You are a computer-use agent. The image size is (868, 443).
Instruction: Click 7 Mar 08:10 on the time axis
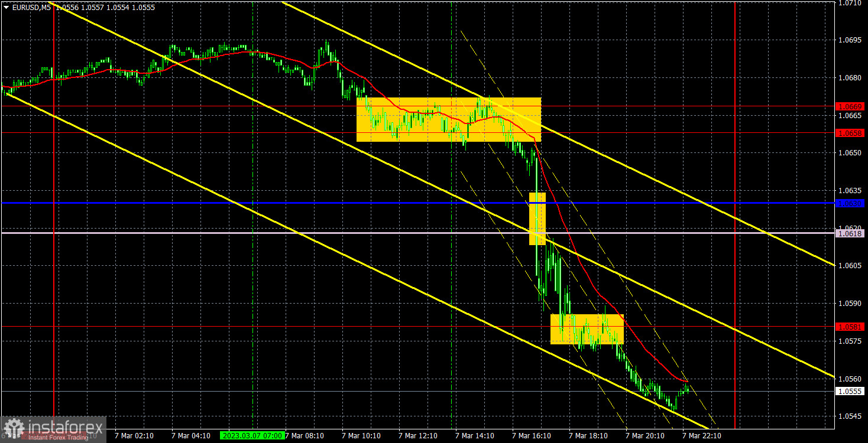point(305,435)
